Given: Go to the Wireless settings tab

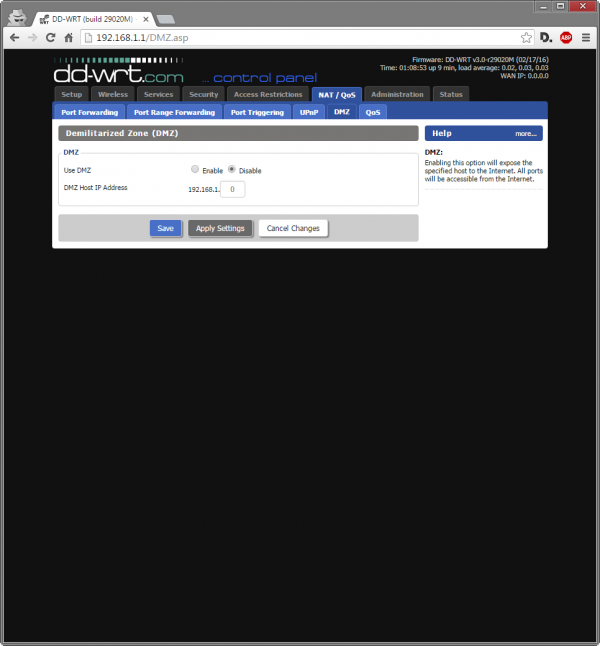Looking at the screenshot, I should tap(113, 94).
